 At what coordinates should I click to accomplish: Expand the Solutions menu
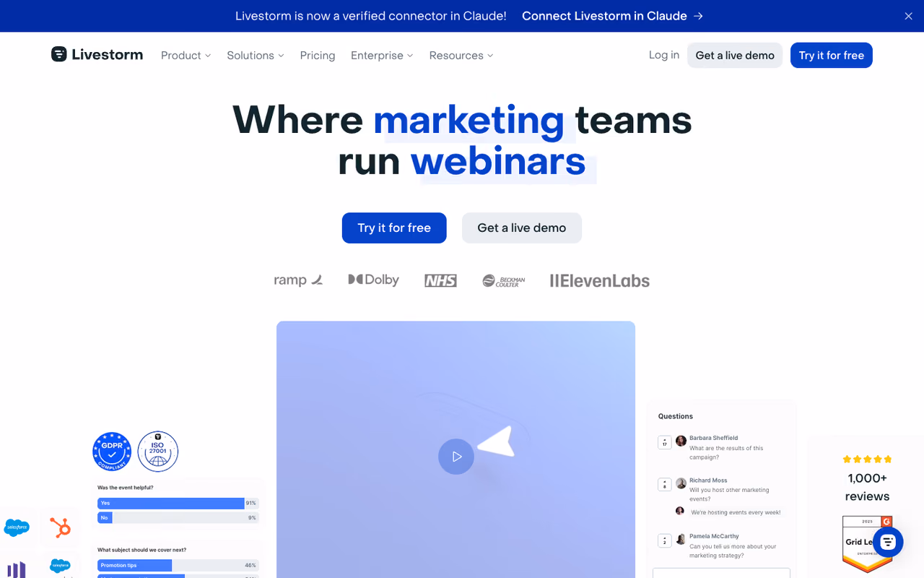[256, 56]
